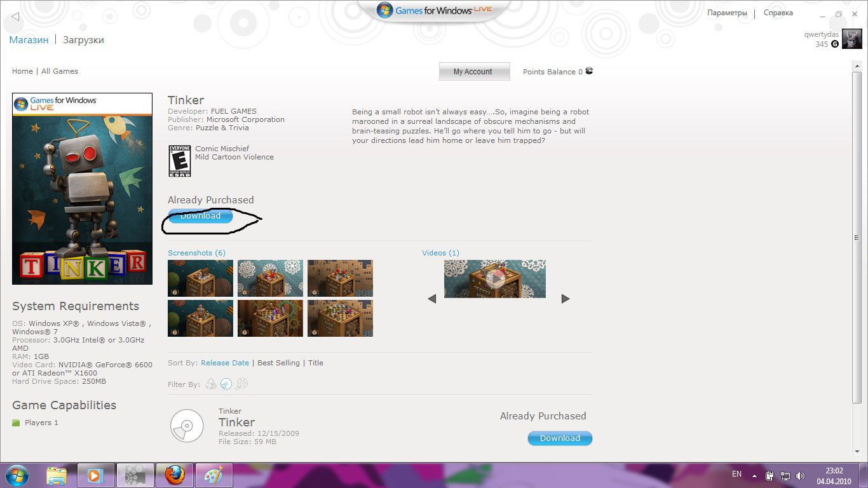The image size is (868, 488).
Task: Download Tinker using button below game description
Action: [x=200, y=216]
